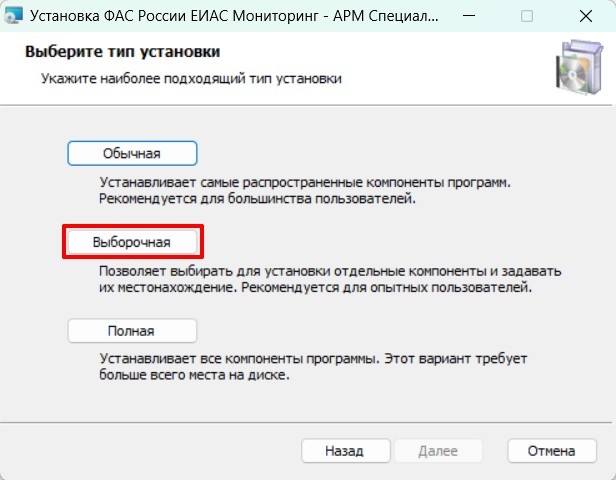616x480 pixels.
Task: Click the text 'больше всего места на диске'
Action: [194, 374]
